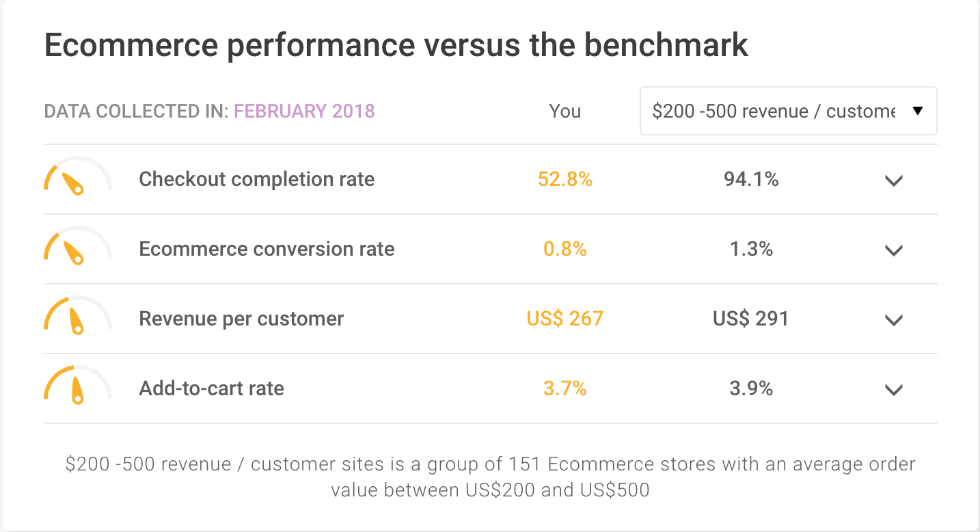Click the FEBRUARY 2018 date label
Screen dimensions: 980x532
coord(304,111)
